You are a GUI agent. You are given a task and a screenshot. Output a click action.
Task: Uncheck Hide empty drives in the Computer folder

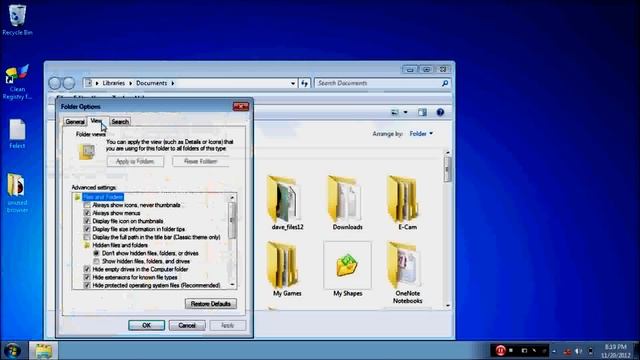[x=87, y=269]
